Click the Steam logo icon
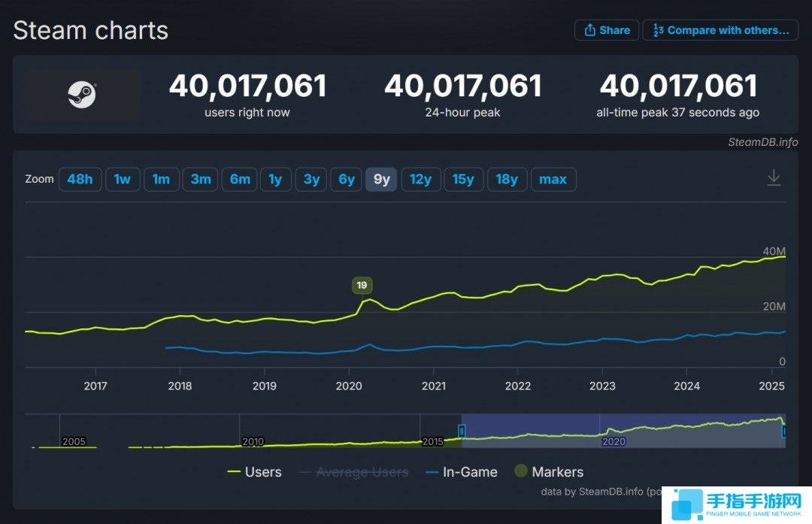Image resolution: width=812 pixels, height=524 pixels. 83,94
